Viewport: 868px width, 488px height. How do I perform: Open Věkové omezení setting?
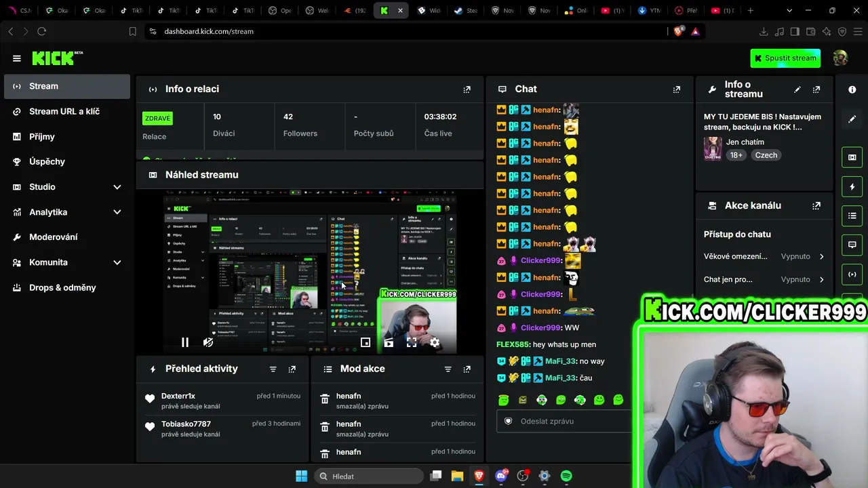click(x=764, y=256)
